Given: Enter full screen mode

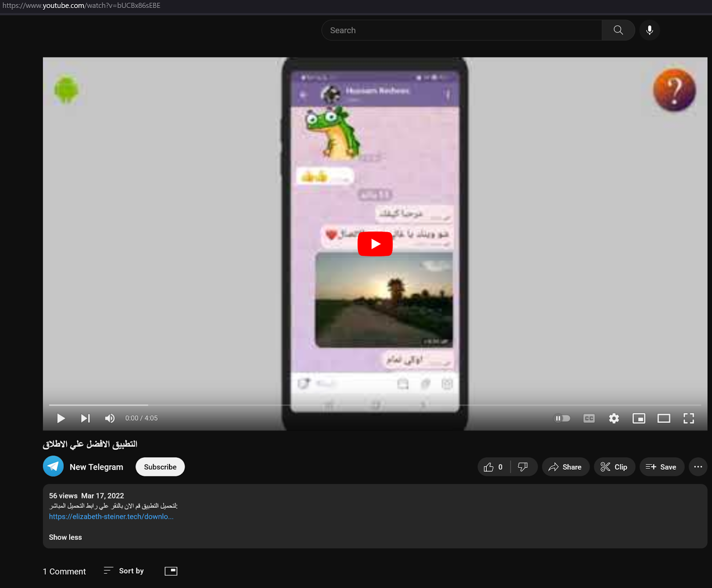Looking at the screenshot, I should tap(689, 418).
